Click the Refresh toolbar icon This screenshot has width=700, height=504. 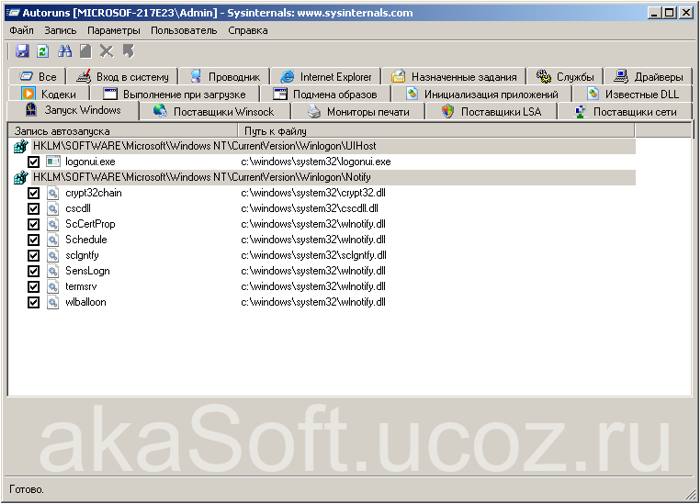[43, 51]
